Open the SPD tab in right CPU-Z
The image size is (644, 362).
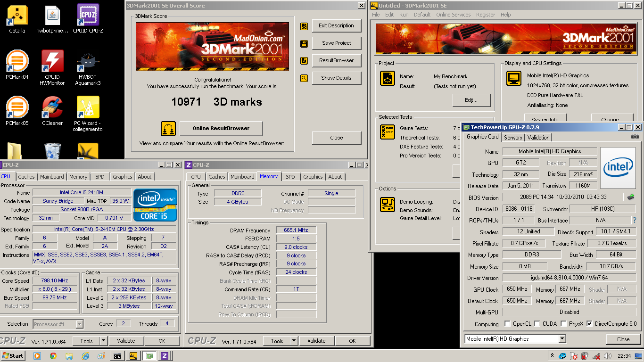point(290,177)
